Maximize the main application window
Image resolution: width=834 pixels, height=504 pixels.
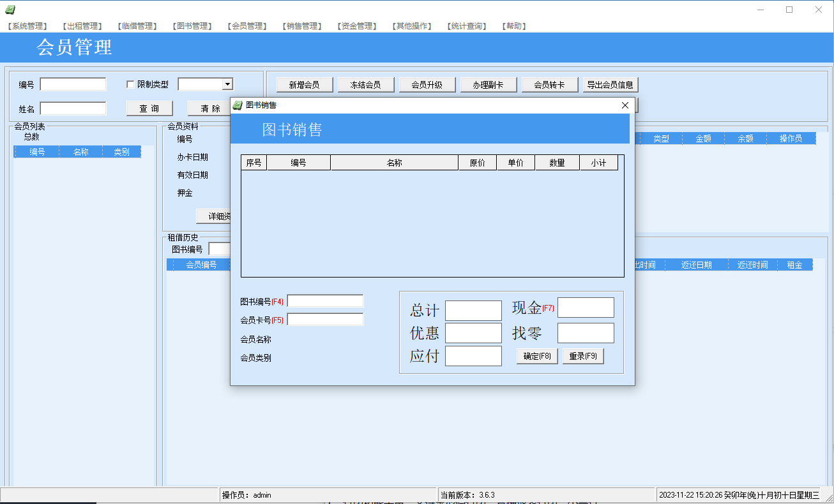[789, 10]
